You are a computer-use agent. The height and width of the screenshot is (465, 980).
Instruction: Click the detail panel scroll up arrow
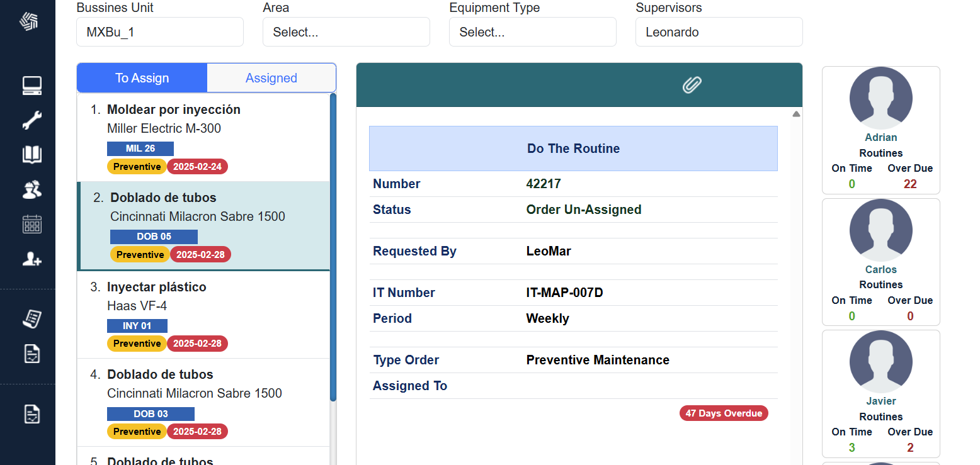(796, 115)
